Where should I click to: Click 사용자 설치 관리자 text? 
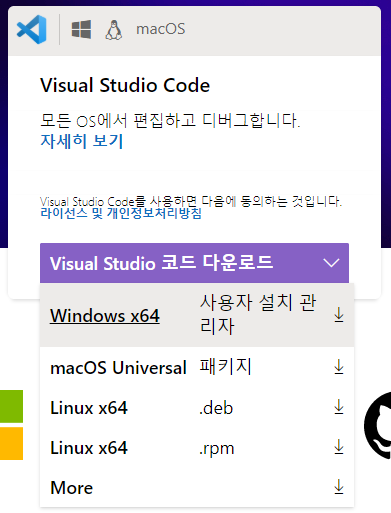tap(258, 314)
